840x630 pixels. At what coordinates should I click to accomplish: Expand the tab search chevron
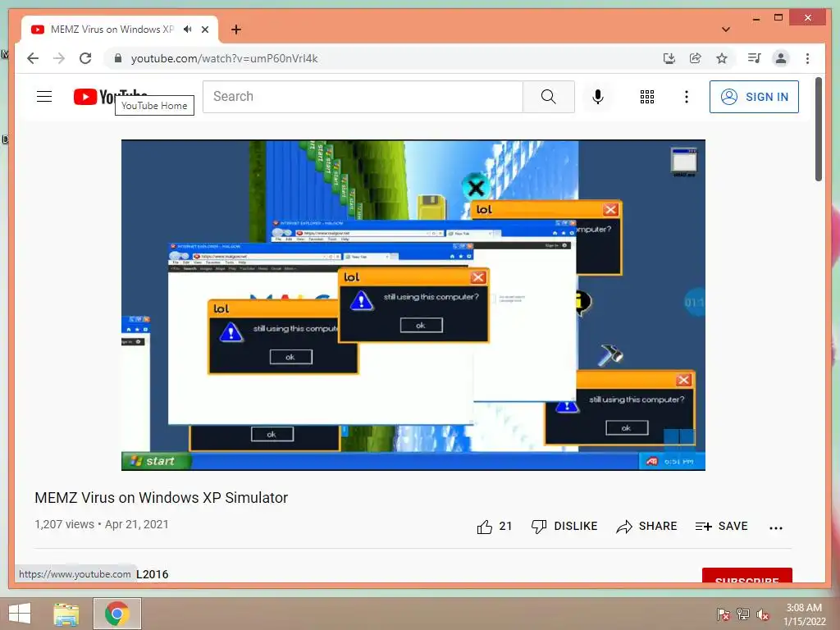[726, 30]
